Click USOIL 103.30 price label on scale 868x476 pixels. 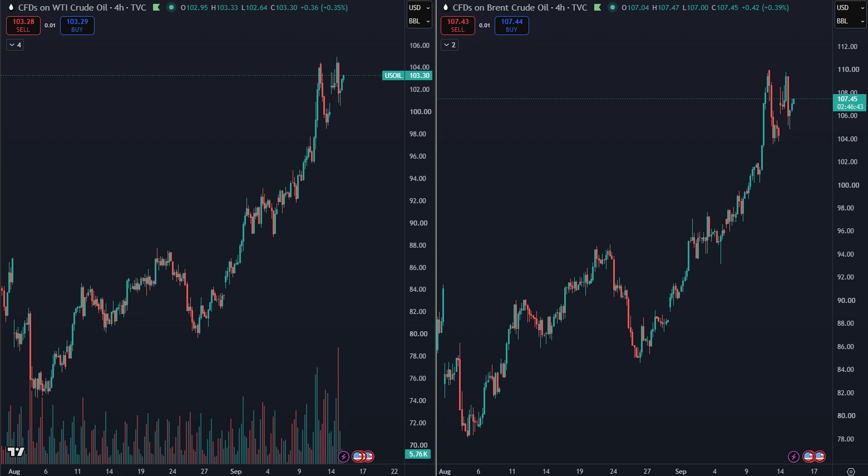(407, 76)
